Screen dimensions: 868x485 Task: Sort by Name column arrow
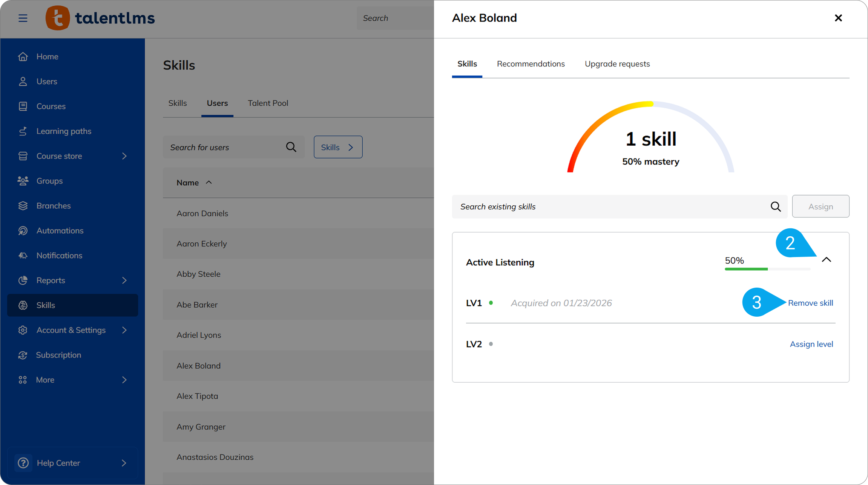point(209,183)
